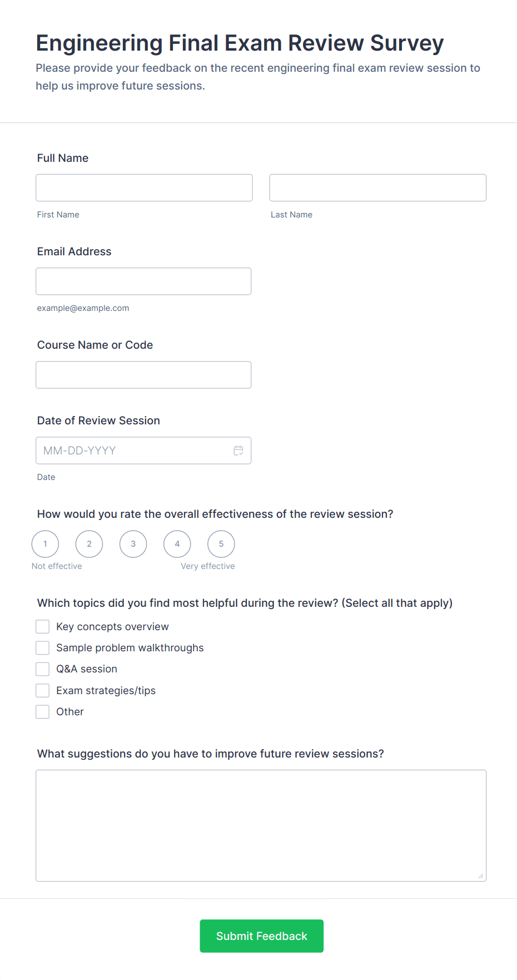
Task: Click the suggestions text area
Action: [261, 825]
